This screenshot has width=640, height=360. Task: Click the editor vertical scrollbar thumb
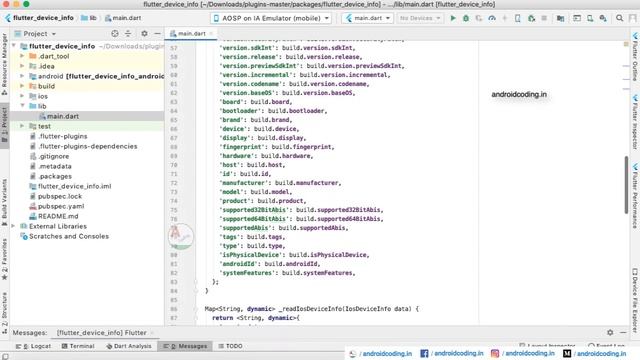click(626, 184)
